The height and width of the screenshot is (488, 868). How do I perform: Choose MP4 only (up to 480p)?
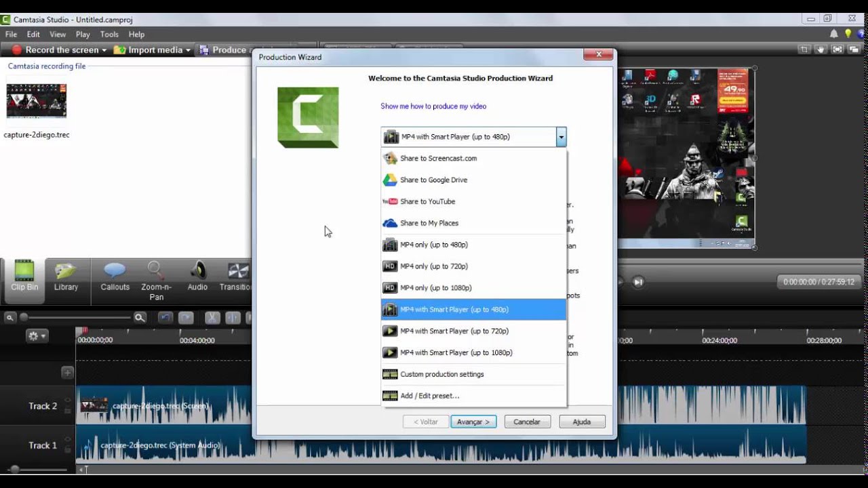(473, 245)
